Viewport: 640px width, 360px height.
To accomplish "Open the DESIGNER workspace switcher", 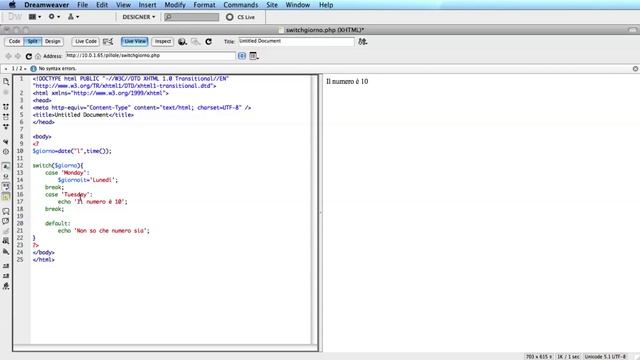I will pos(139,17).
